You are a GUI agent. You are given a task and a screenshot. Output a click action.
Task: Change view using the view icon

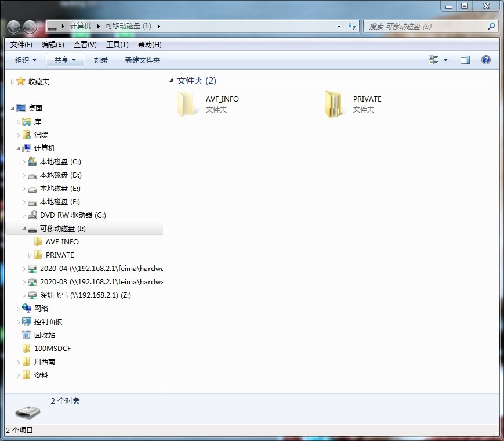tap(433, 60)
